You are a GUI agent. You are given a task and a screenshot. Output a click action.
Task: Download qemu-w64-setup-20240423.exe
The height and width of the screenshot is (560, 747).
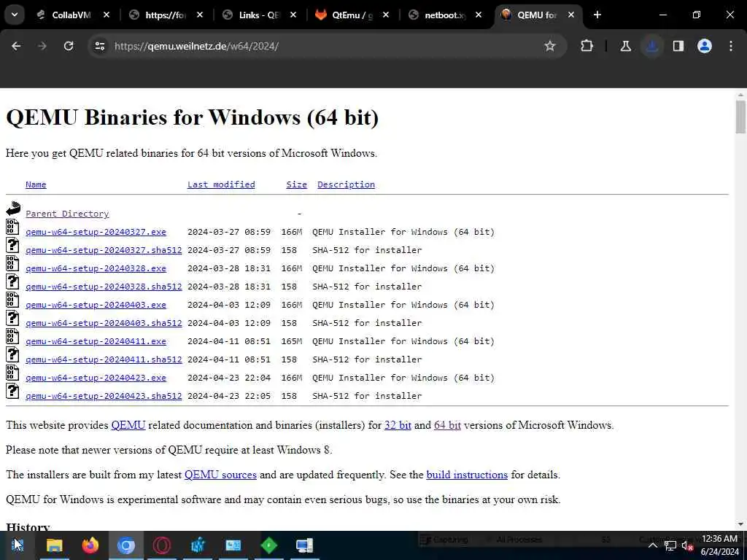point(96,378)
